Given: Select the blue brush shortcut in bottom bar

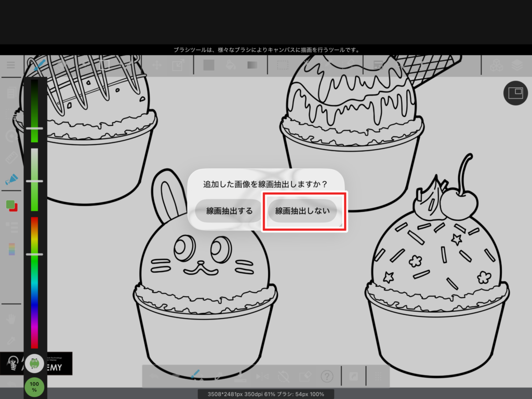Looking at the screenshot, I should click(x=196, y=375).
